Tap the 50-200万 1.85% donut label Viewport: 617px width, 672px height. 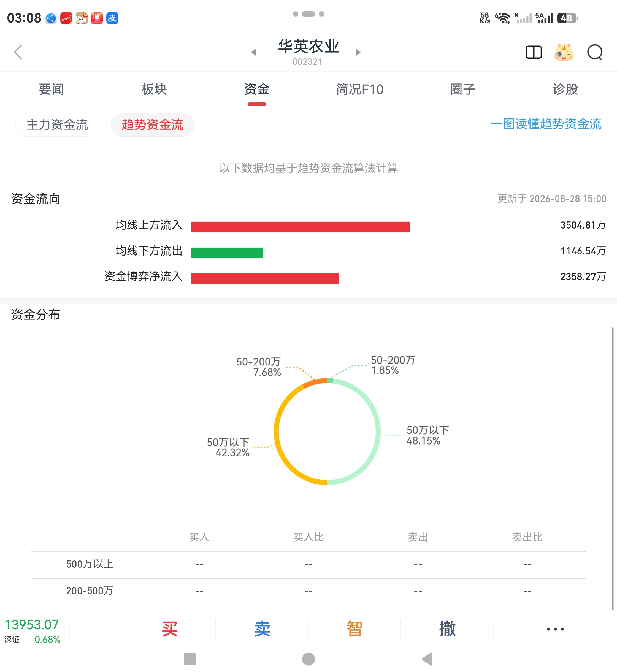(393, 365)
